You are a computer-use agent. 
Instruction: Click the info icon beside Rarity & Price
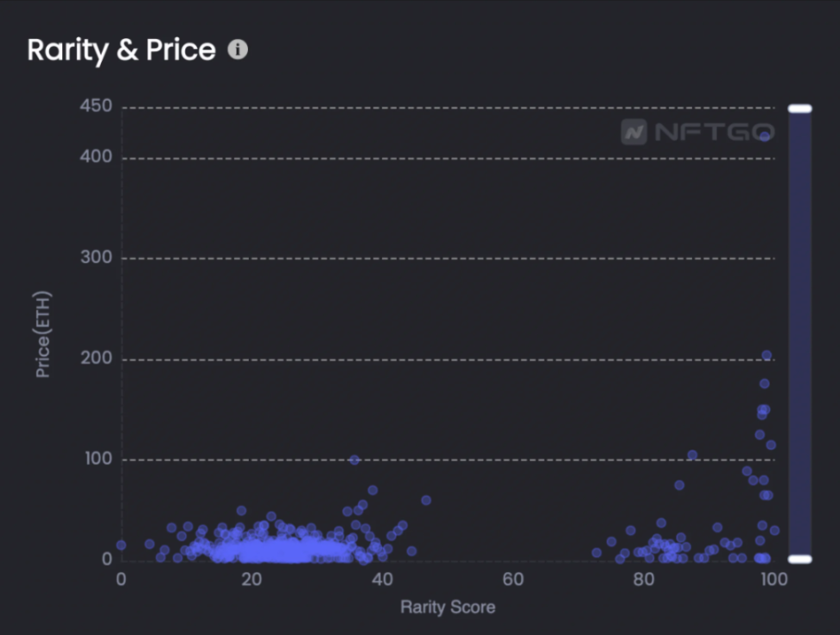point(238,50)
